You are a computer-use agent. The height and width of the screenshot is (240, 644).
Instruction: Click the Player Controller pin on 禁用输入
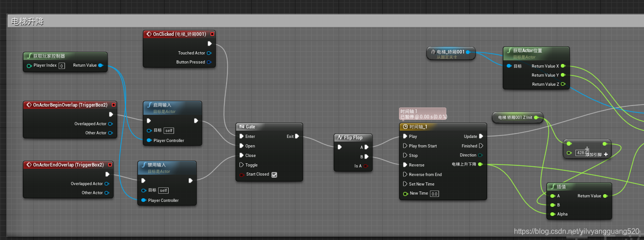point(144,200)
